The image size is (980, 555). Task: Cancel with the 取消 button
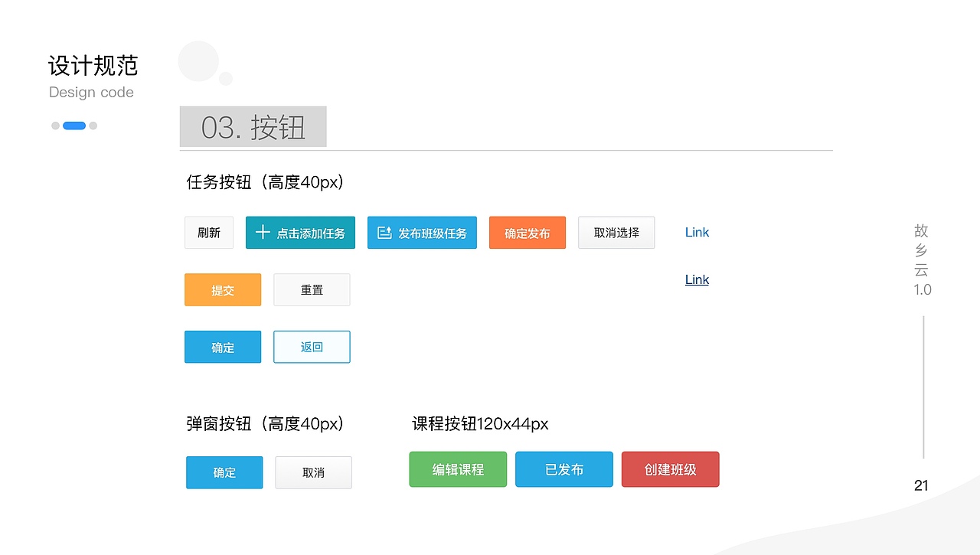coord(313,472)
